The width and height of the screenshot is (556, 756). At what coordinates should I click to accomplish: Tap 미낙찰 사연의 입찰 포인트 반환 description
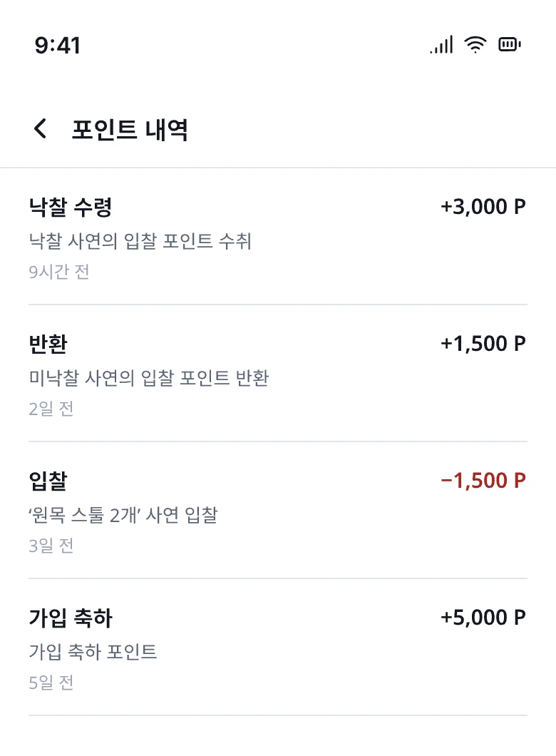tap(149, 377)
